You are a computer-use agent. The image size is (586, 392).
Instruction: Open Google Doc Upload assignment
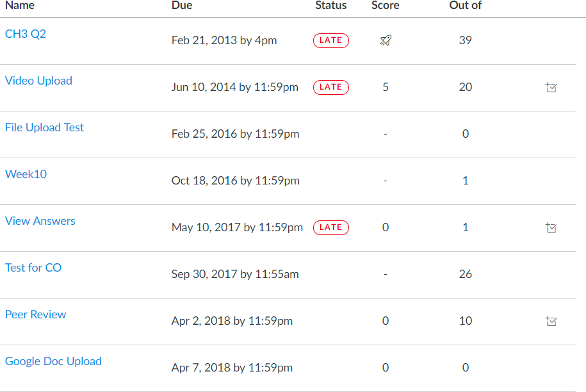tap(53, 361)
